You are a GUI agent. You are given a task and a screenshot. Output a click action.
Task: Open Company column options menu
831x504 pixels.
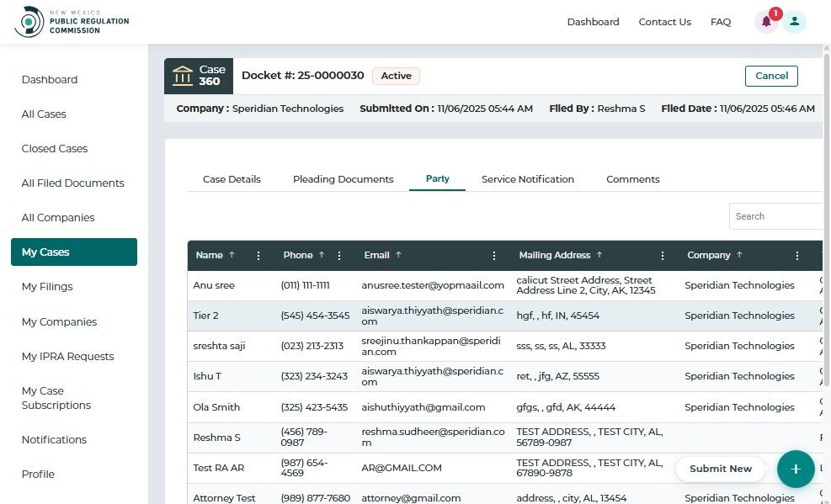[797, 256]
